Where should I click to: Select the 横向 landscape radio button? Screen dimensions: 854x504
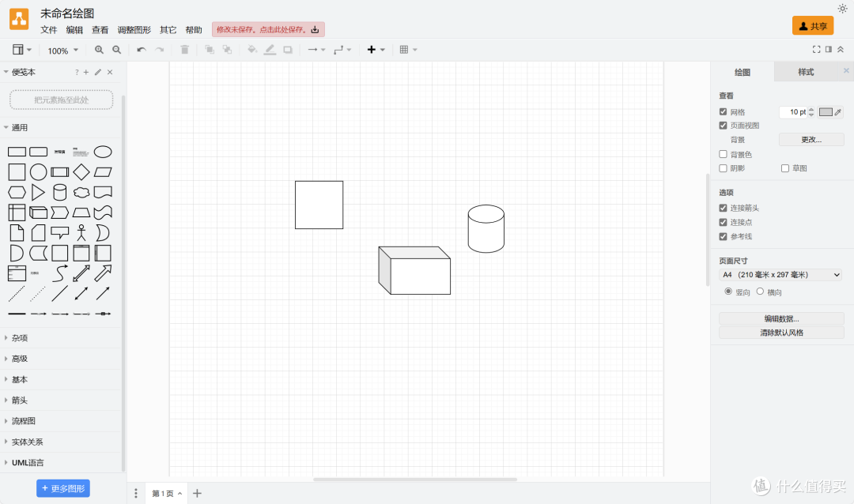coord(760,291)
